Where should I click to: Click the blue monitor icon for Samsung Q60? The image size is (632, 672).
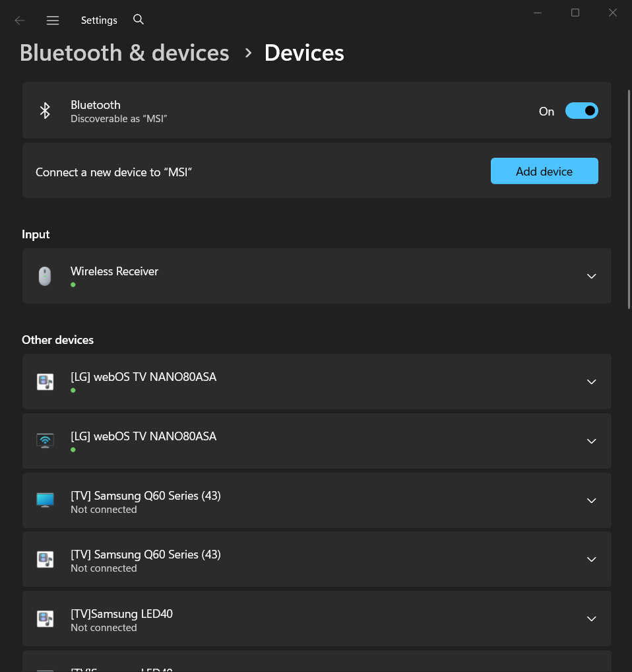point(45,500)
